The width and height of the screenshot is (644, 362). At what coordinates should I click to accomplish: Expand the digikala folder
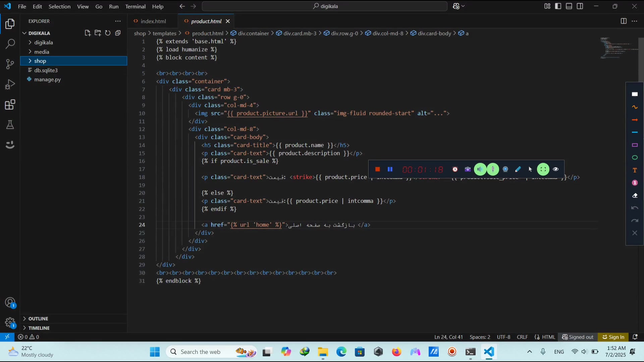(x=43, y=43)
